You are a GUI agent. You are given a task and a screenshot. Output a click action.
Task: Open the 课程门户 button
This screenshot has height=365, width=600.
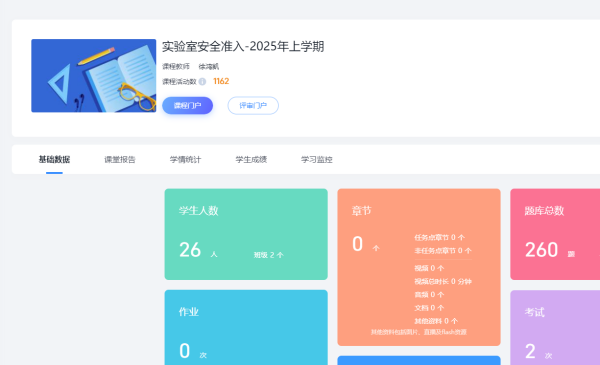(x=188, y=106)
